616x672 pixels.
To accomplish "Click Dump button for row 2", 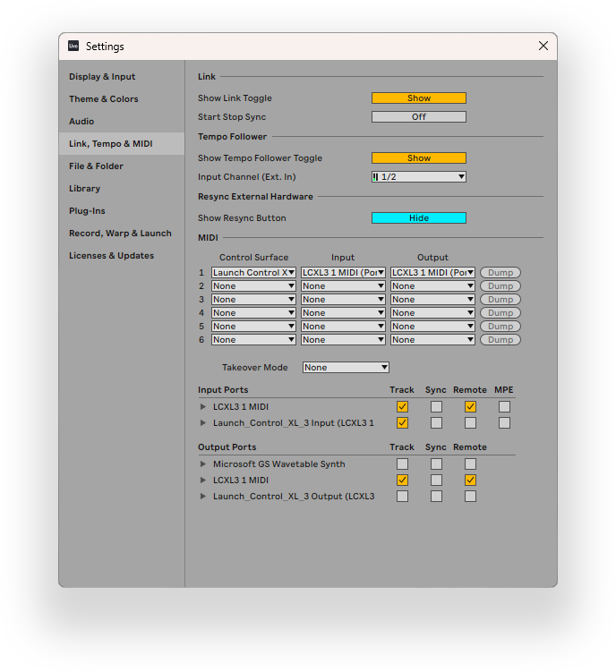I will point(500,285).
